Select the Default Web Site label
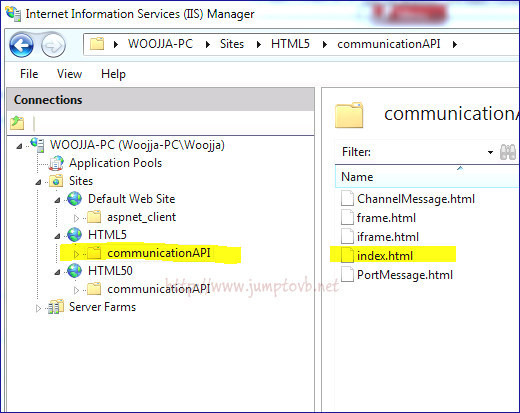The width and height of the screenshot is (520, 413). pos(132,199)
